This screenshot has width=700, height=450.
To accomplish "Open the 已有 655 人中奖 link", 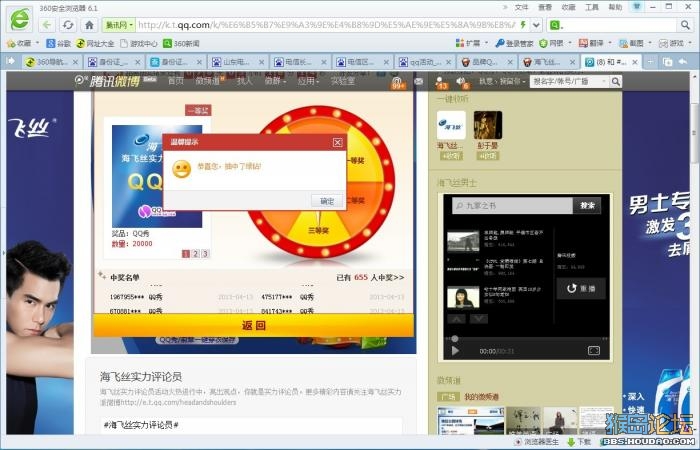I will (370, 278).
